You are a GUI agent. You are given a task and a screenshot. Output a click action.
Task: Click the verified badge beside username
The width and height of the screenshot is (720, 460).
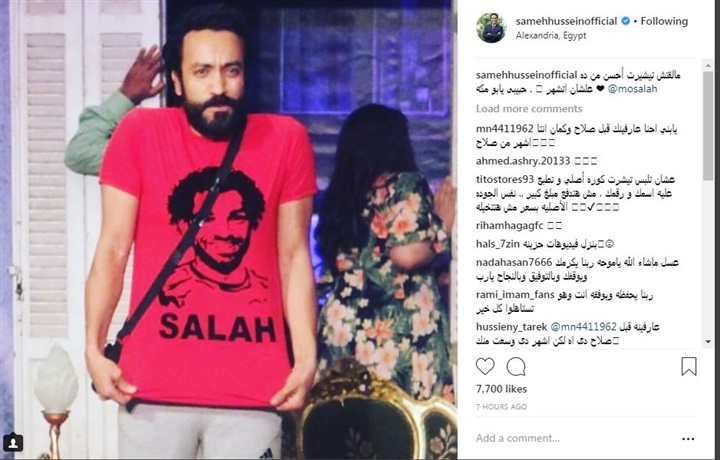pyautogui.click(x=625, y=21)
